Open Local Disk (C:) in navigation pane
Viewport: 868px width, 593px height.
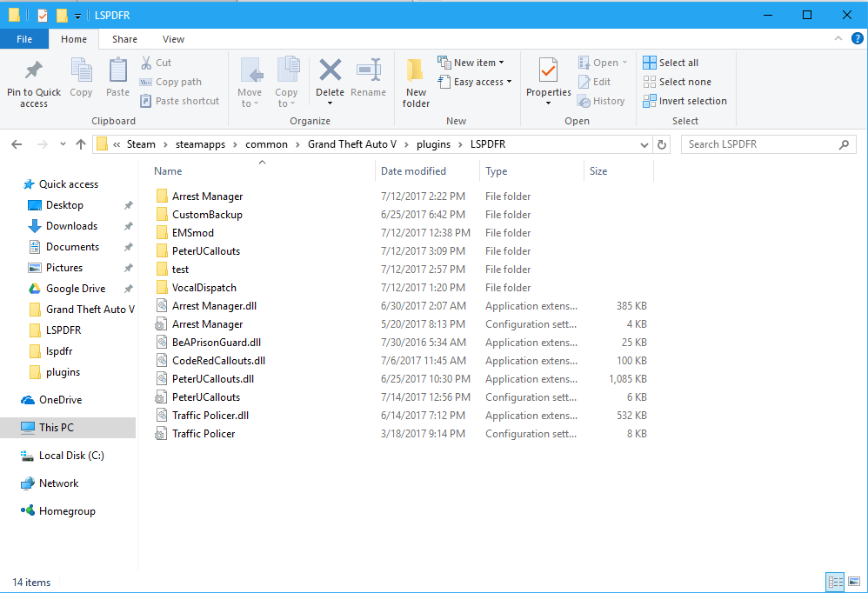click(71, 456)
